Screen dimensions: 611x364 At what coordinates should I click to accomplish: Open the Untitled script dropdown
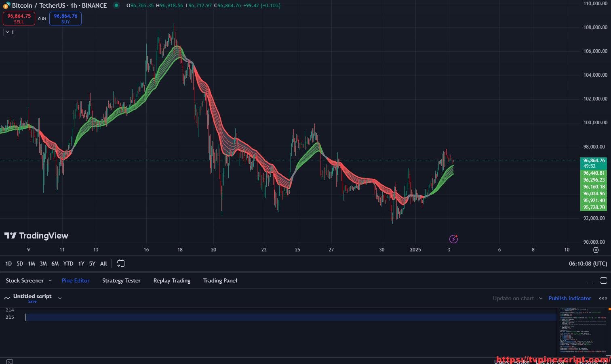tap(60, 298)
